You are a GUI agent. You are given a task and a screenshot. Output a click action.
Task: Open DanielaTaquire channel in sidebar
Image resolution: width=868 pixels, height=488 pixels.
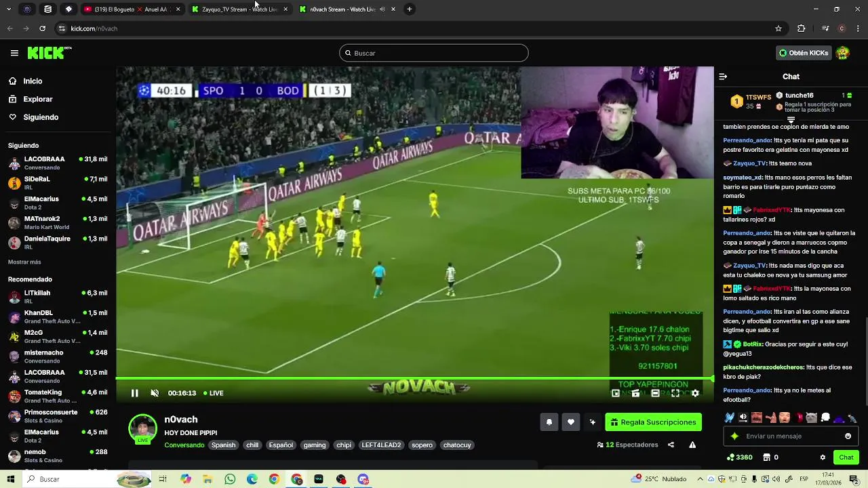coord(58,243)
